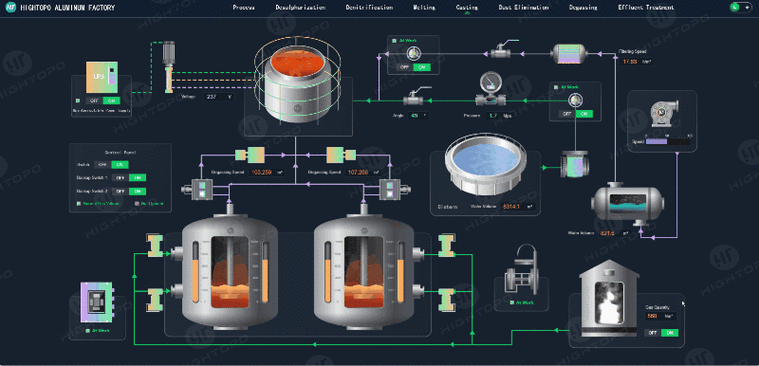Viewport: 759px width, 366px height.
Task: Turn UPS power supply ON
Action: 111,101
